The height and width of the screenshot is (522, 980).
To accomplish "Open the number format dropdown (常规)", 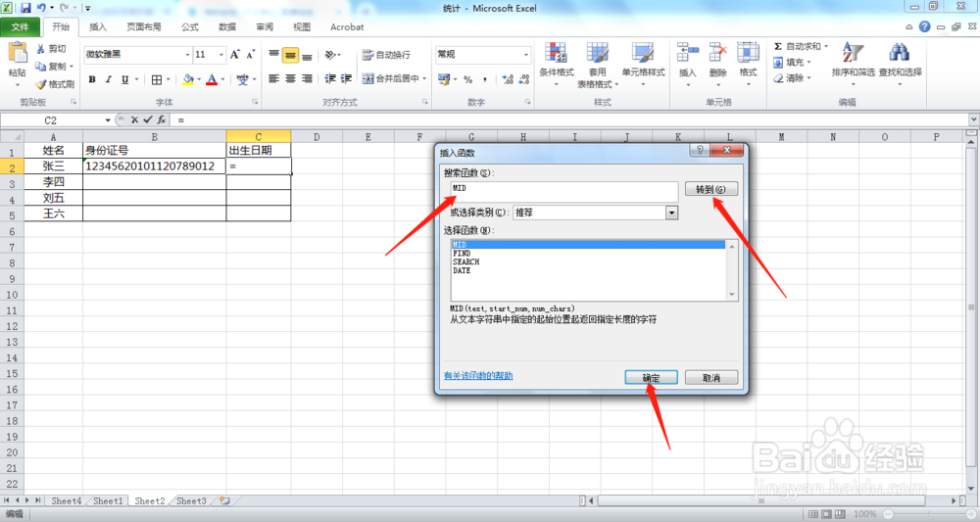I will click(x=525, y=55).
